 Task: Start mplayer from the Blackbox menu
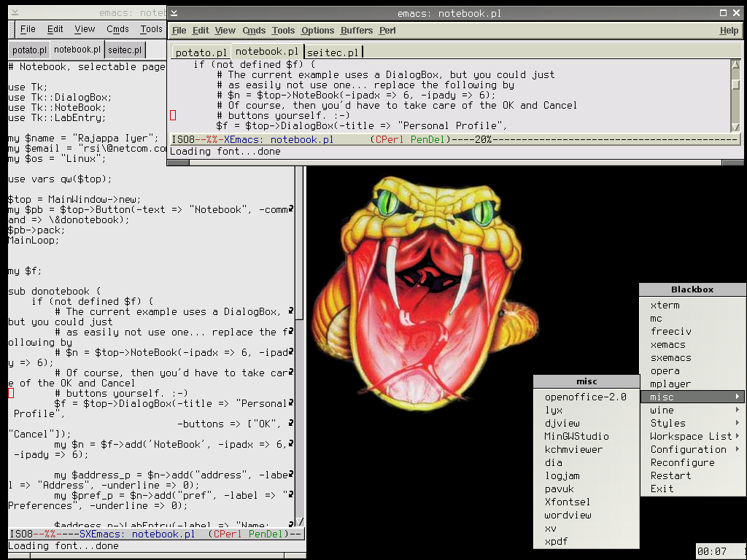point(693,384)
